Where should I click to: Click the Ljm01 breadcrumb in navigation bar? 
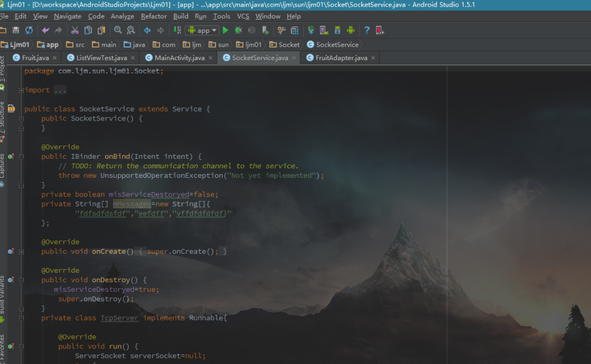[20, 44]
